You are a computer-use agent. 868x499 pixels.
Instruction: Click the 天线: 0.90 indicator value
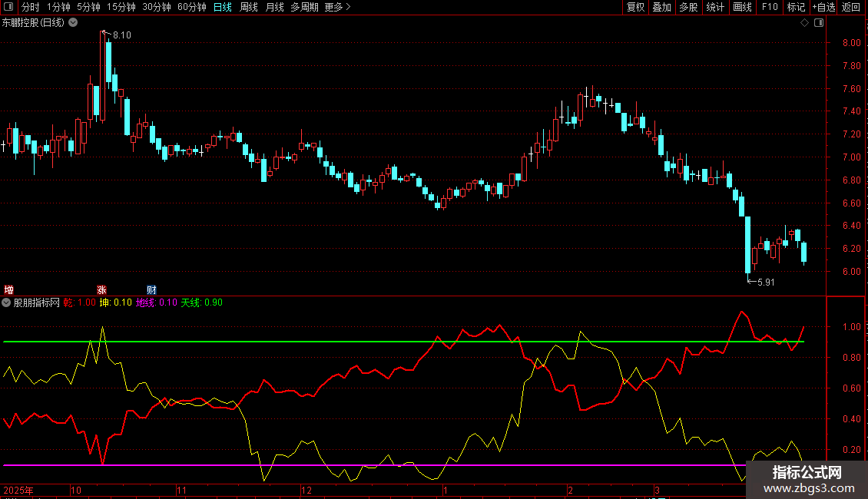pyautogui.click(x=201, y=302)
